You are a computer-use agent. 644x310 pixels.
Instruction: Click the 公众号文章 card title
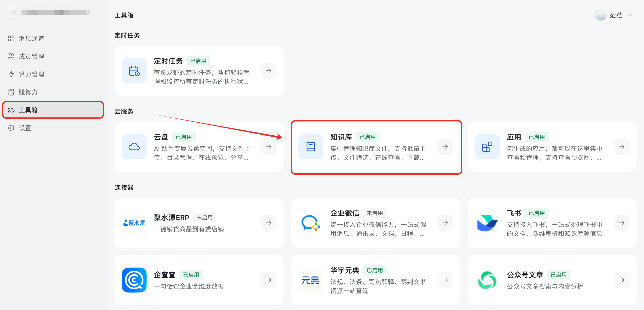pos(525,275)
